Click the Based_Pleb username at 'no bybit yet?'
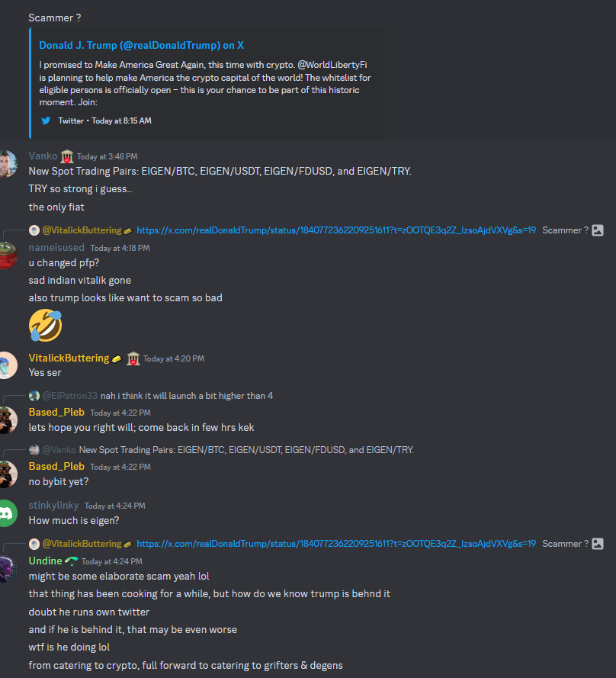Screen dimensions: 616x678 pyautogui.click(x=56, y=467)
